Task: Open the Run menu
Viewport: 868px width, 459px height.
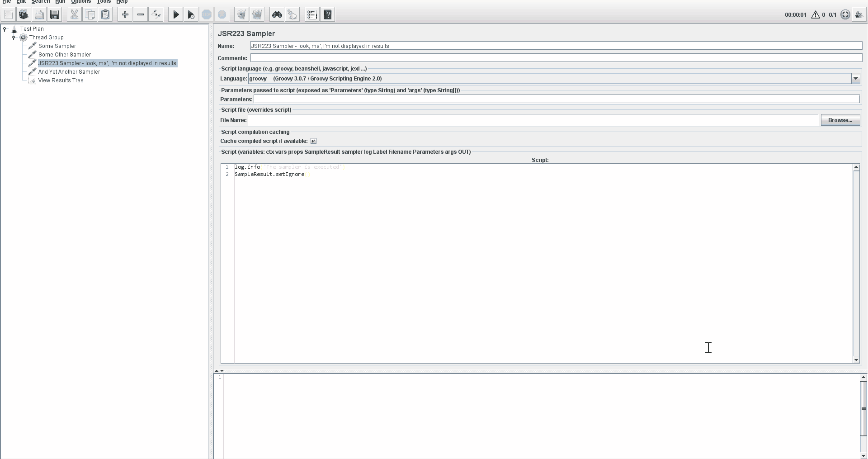Action: [60, 2]
